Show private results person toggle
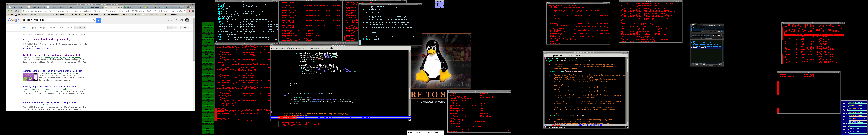 coord(170,28)
